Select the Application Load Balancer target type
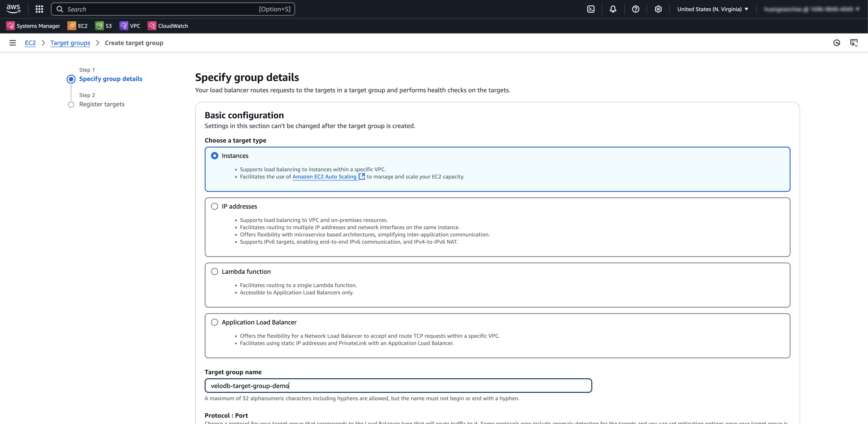Screen dimensions: 868x424 tap(215, 322)
